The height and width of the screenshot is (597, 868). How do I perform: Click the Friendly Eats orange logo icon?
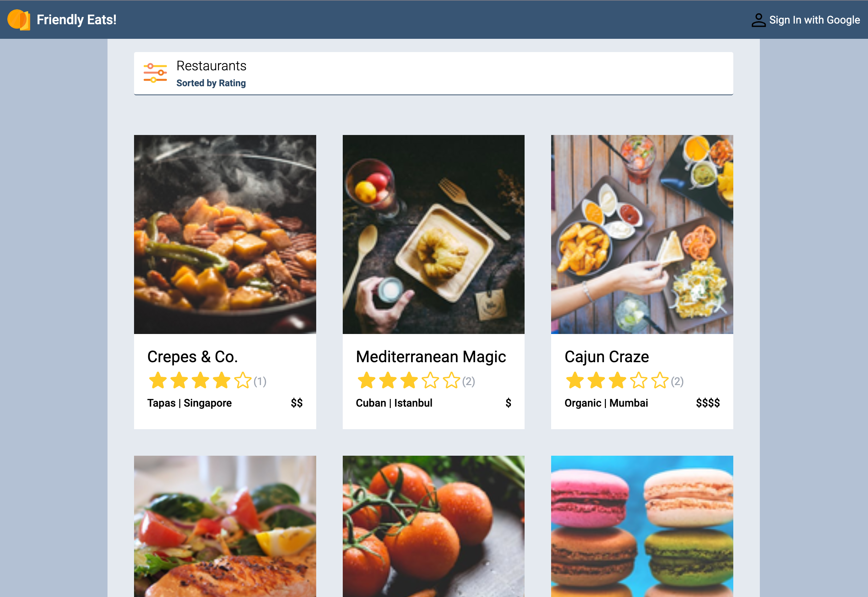(19, 20)
